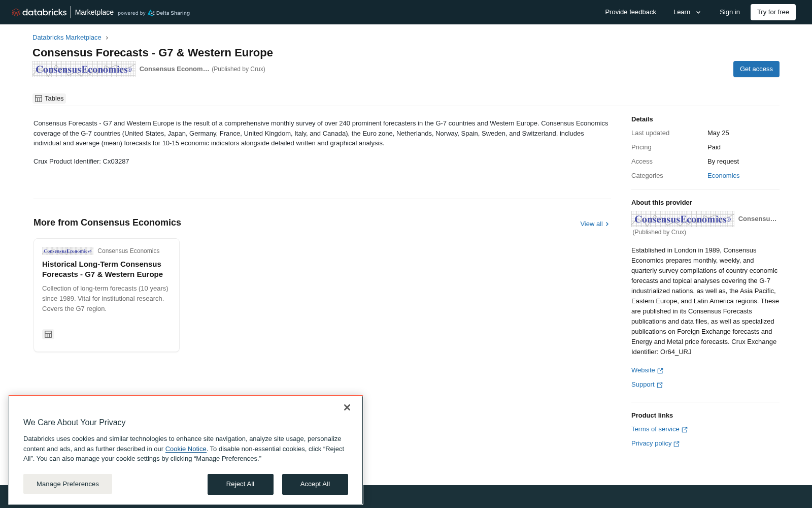The height and width of the screenshot is (508, 812).
Task: Click the table icon in Historical Long-Term card
Action: click(x=48, y=334)
